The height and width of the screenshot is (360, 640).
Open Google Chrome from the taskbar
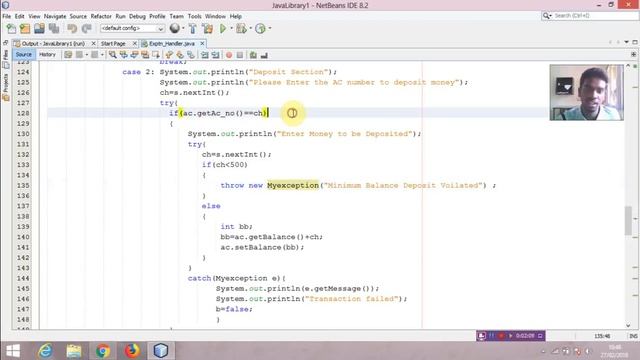point(103,351)
